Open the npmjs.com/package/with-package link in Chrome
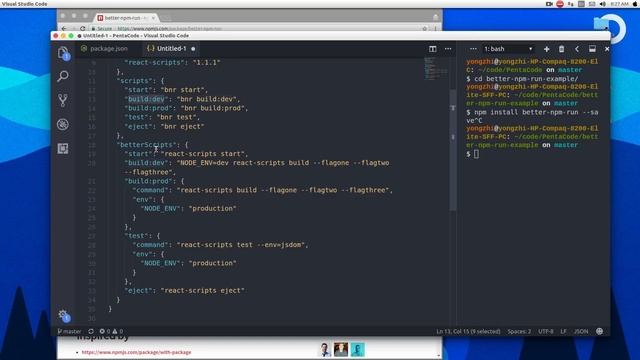The image size is (640, 360). (x=136, y=352)
